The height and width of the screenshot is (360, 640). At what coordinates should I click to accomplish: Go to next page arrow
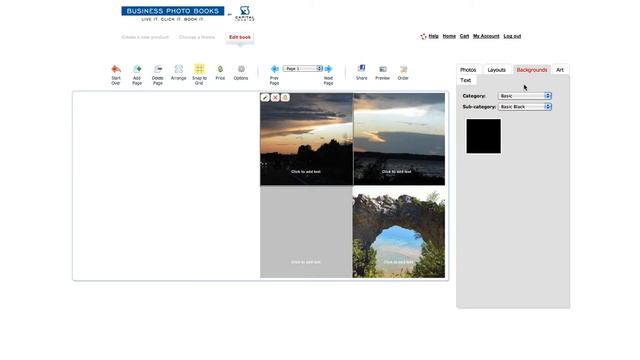[x=328, y=69]
